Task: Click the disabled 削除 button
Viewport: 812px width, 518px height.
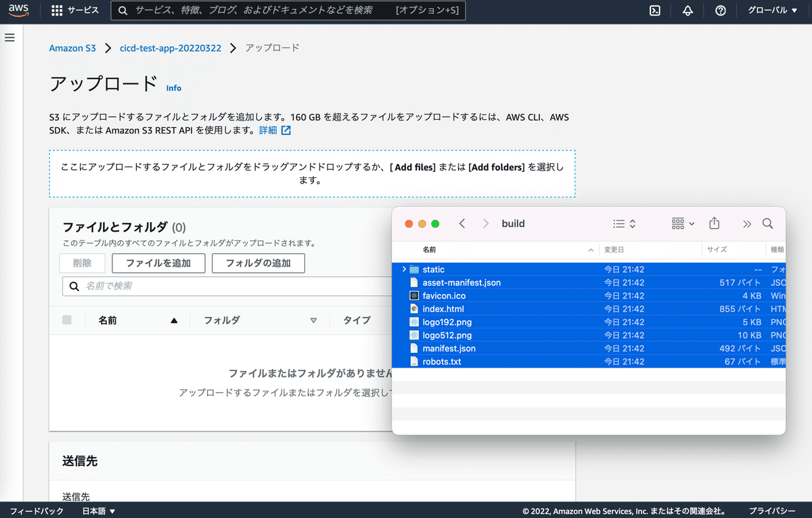Action: click(x=82, y=263)
